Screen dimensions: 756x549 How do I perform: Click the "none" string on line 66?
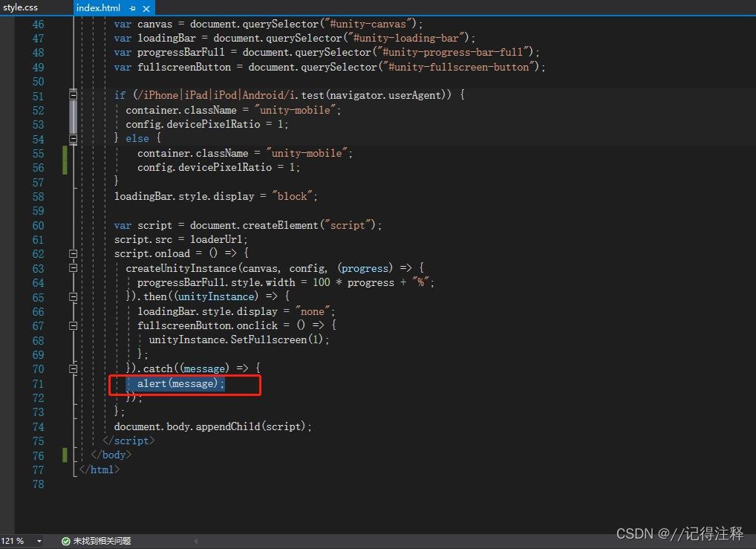pyautogui.click(x=313, y=311)
